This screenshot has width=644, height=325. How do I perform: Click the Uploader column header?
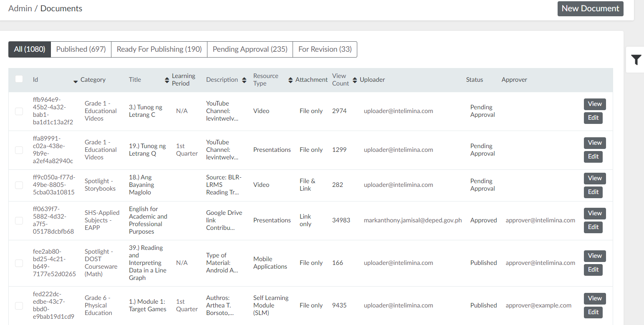pos(372,80)
